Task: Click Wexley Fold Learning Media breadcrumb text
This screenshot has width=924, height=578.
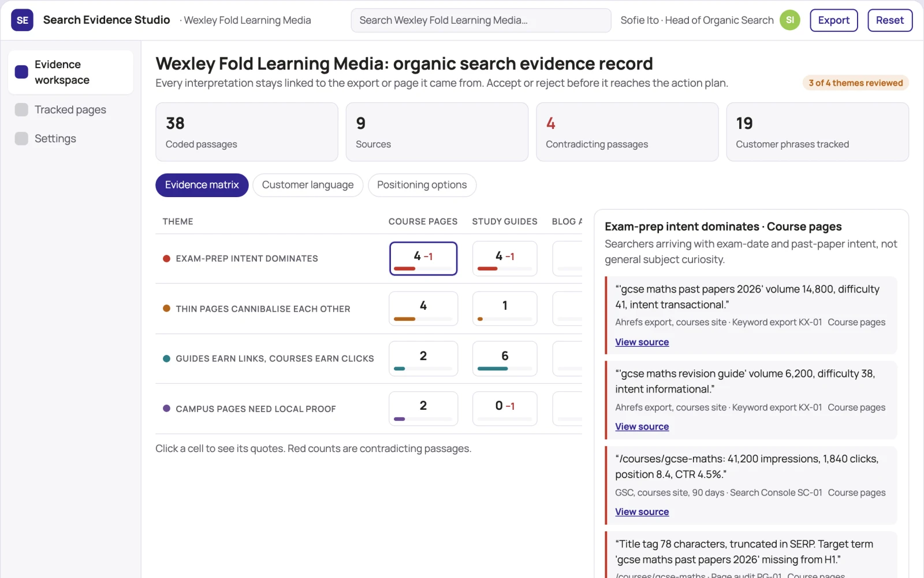Action: coord(247,20)
